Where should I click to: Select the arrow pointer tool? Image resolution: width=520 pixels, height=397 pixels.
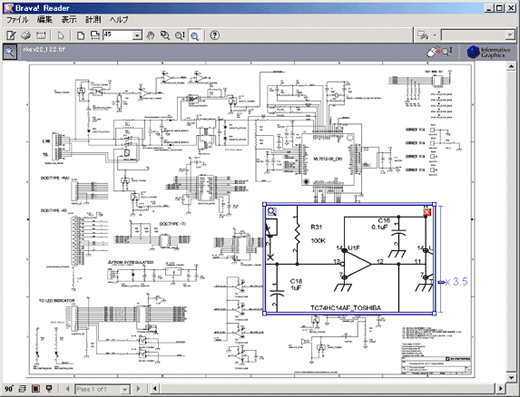coord(61,35)
